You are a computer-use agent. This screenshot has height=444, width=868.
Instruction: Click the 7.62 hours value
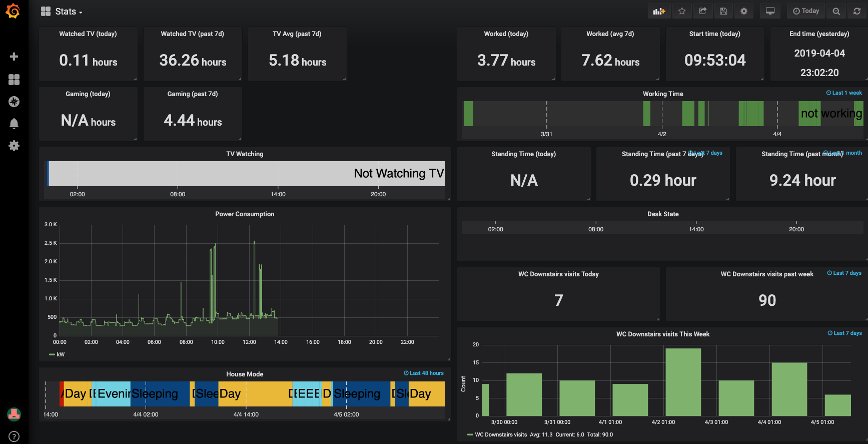point(610,61)
